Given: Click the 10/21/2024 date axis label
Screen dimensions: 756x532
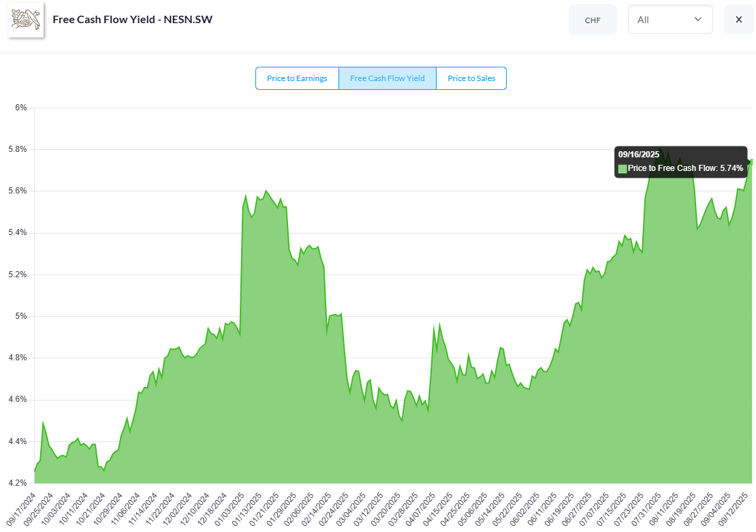Looking at the screenshot, I should pos(91,509).
